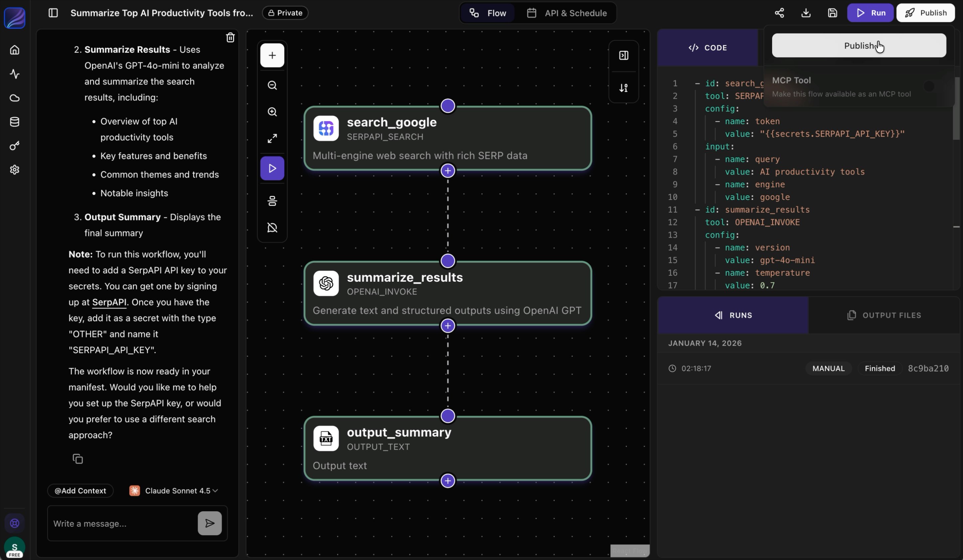Select the CODE tab
This screenshot has height=560, width=963.
[x=707, y=48]
